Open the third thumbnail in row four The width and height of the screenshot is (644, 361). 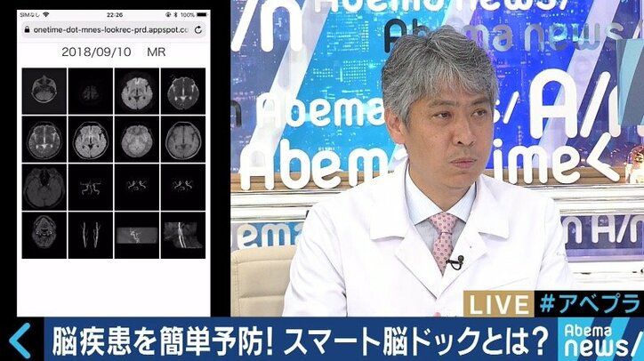click(x=137, y=236)
